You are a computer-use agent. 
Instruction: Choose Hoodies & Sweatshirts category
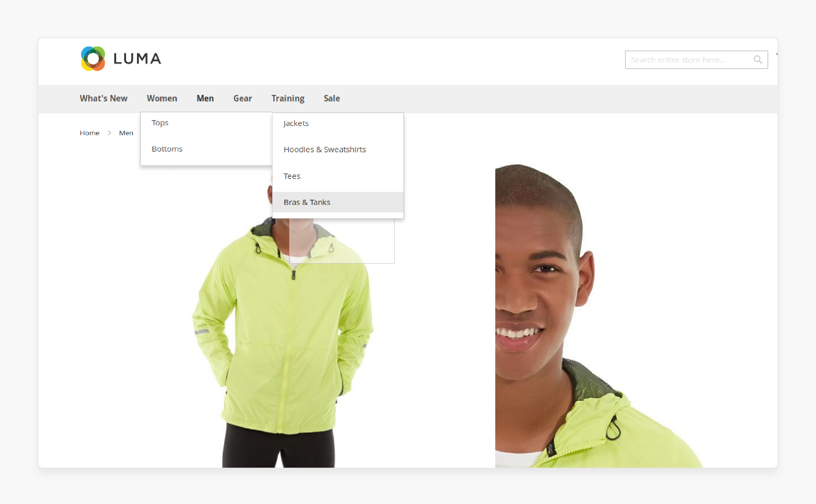pos(338,150)
